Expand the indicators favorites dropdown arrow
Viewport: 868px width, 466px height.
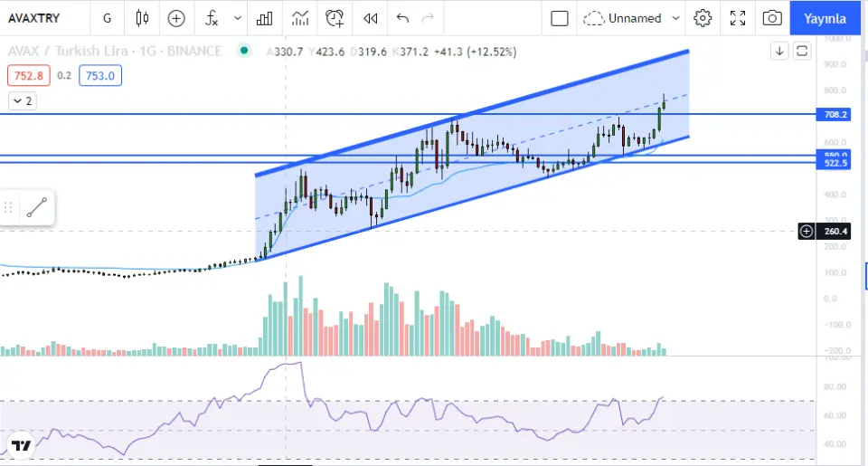pos(238,18)
